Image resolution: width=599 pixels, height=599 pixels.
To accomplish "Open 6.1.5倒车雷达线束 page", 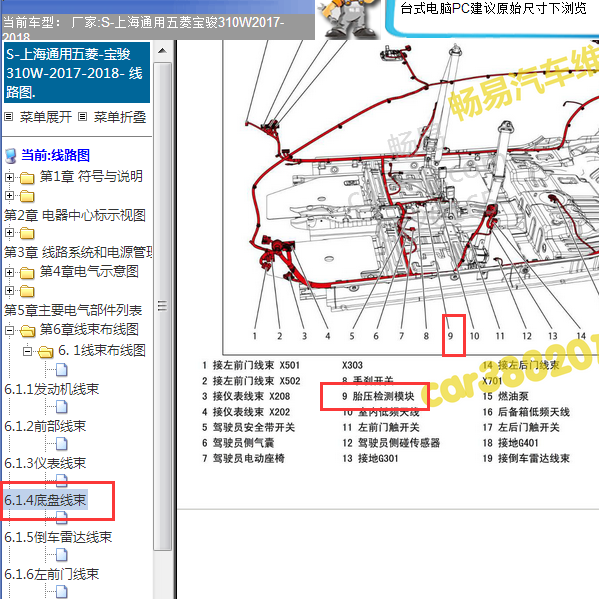I will pos(58,537).
